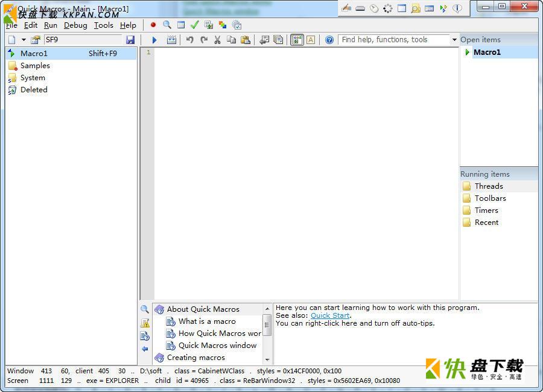This screenshot has width=543, height=392.
Task: Open the Help menu
Action: 128,25
